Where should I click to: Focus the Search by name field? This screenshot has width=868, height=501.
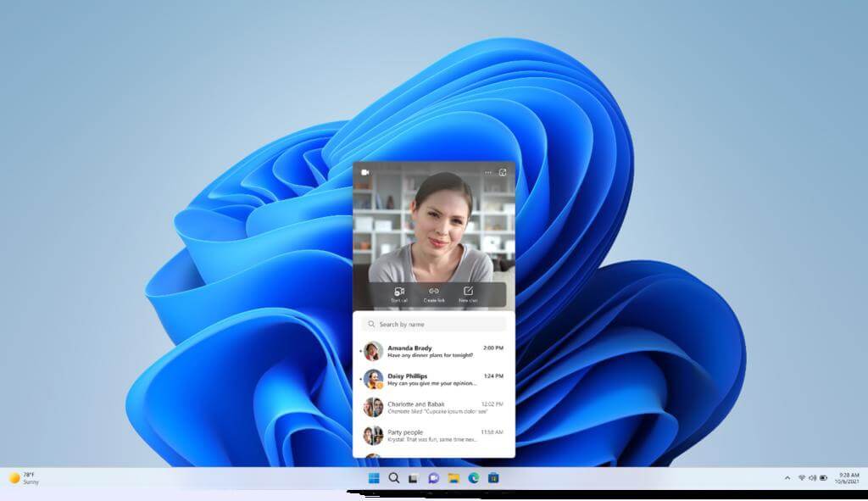pyautogui.click(x=434, y=324)
